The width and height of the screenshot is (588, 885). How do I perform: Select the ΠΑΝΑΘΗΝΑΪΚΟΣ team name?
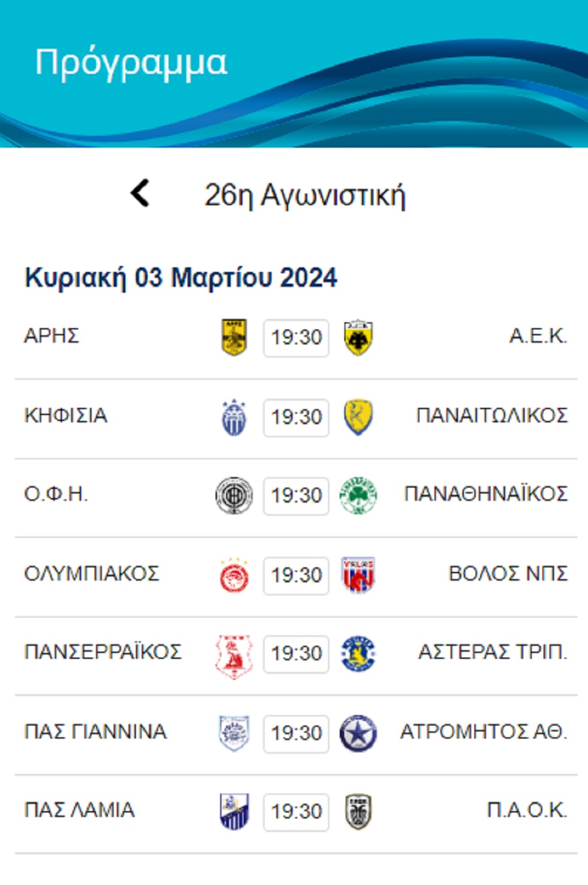(x=485, y=493)
